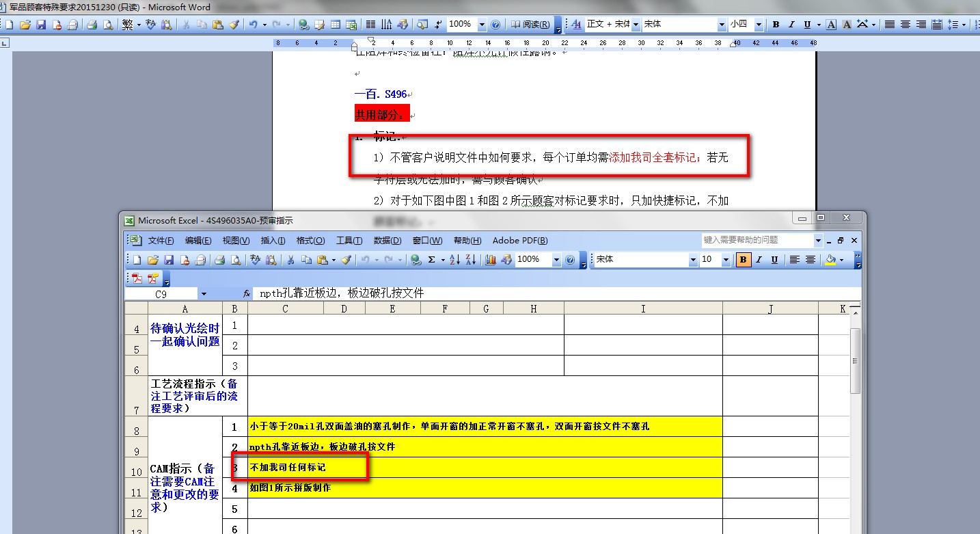The width and height of the screenshot is (980, 534).
Task: Select column header I in Excel
Action: (x=643, y=309)
